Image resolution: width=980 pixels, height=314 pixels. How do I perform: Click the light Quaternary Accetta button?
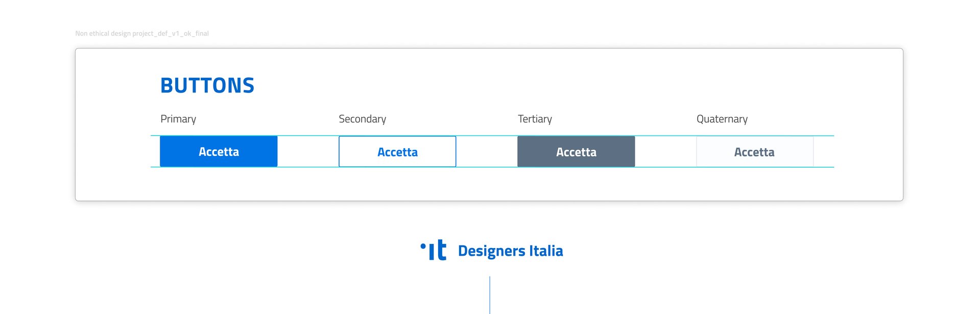[x=755, y=151]
